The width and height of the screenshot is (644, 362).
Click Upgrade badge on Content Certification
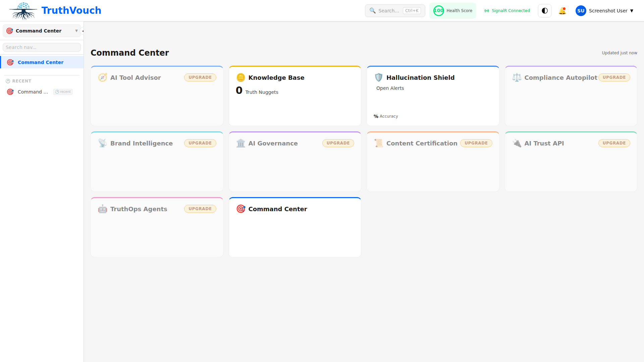pos(476,143)
